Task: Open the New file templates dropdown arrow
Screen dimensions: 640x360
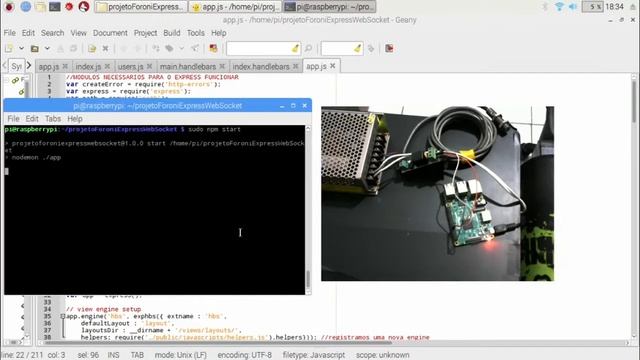Action: pyautogui.click(x=21, y=49)
